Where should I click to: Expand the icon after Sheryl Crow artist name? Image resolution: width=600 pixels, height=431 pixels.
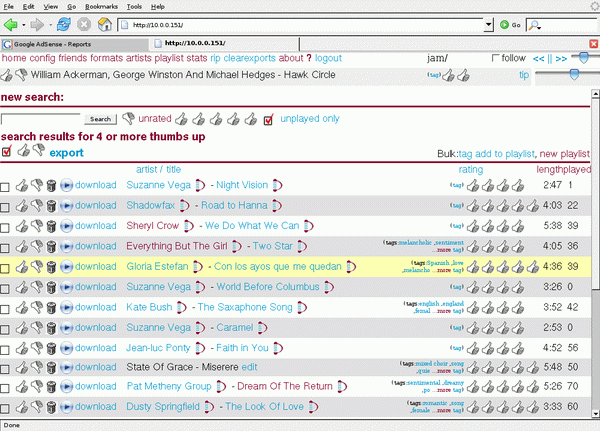[x=188, y=226]
